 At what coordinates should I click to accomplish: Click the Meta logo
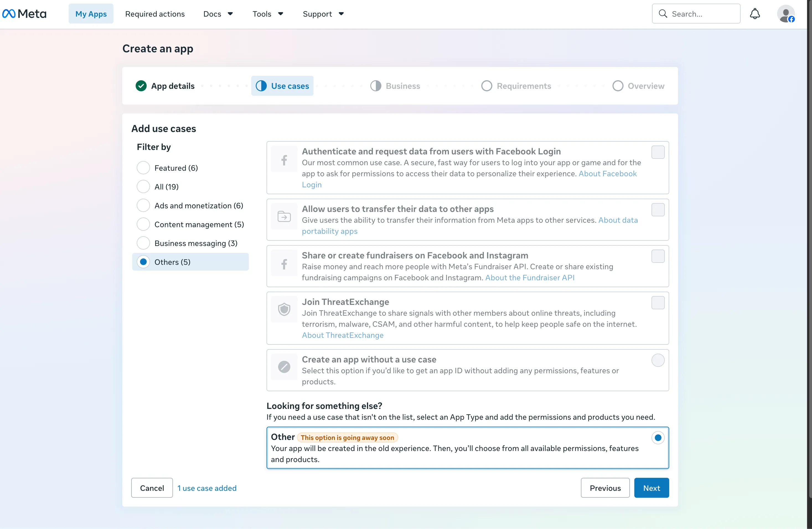24,14
